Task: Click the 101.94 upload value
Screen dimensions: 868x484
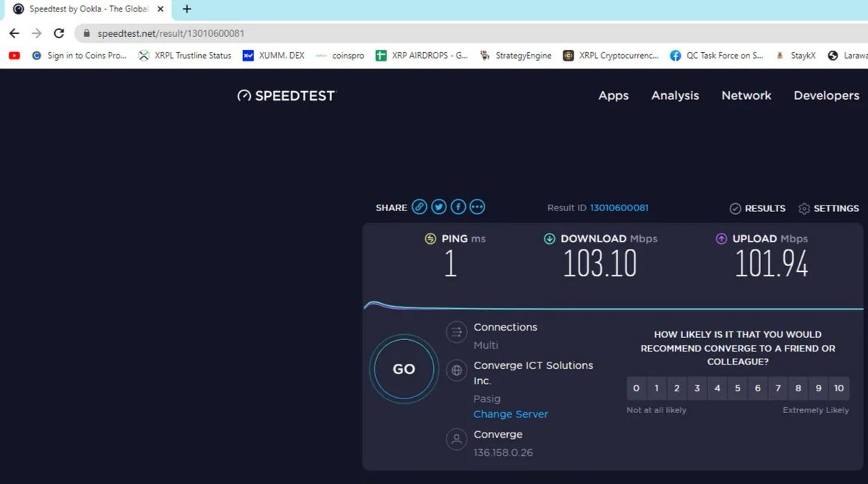Action: click(771, 263)
